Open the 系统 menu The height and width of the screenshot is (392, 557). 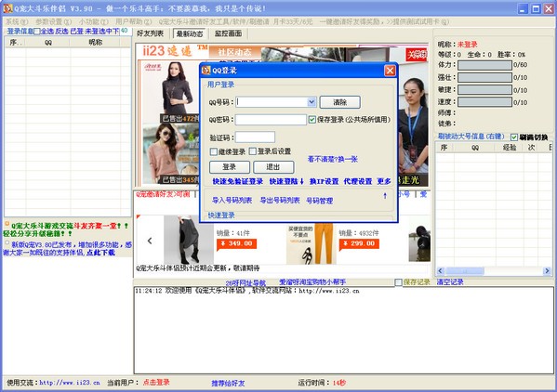[x=17, y=22]
